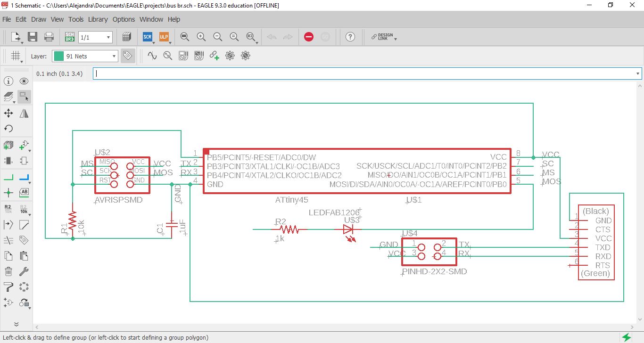
Task: Select the Mirror tool
Action: pyautogui.click(x=24, y=113)
